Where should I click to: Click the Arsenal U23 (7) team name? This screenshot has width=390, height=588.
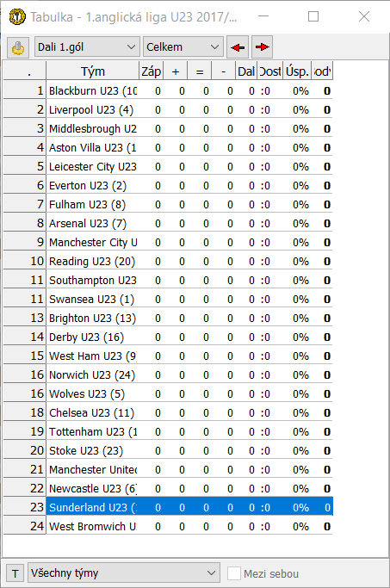coord(87,224)
